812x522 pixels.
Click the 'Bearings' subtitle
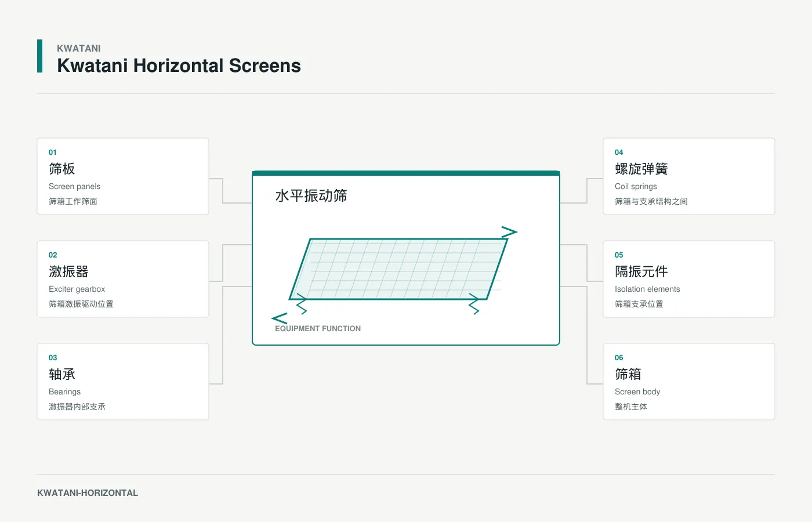click(64, 391)
